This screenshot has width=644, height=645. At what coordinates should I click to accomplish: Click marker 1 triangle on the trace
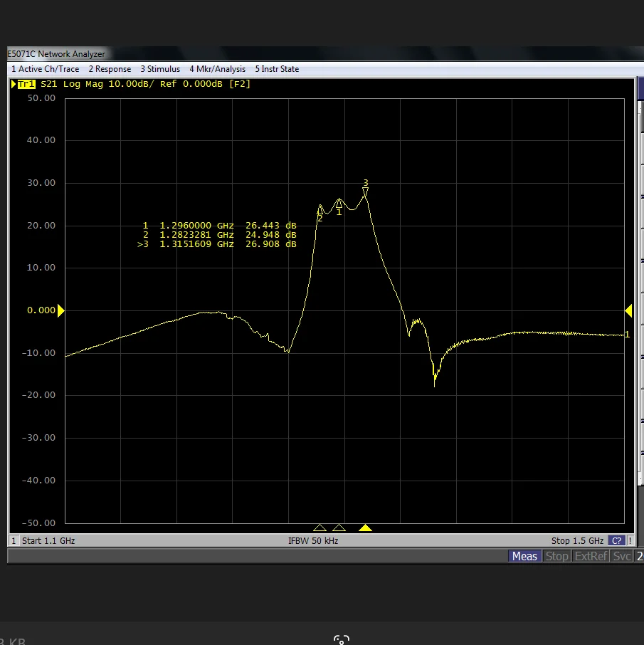[x=339, y=204]
